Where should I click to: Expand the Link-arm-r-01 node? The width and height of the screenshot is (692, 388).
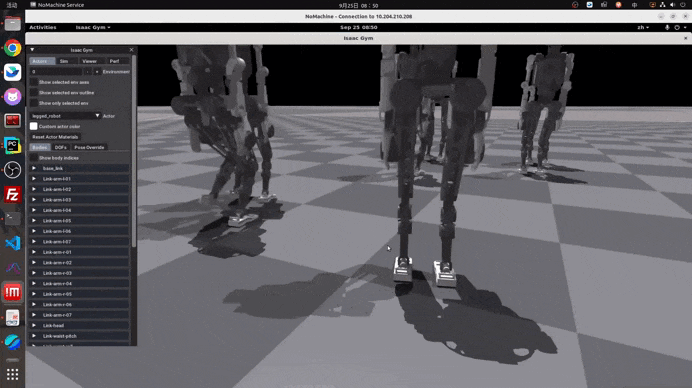pyautogui.click(x=34, y=252)
